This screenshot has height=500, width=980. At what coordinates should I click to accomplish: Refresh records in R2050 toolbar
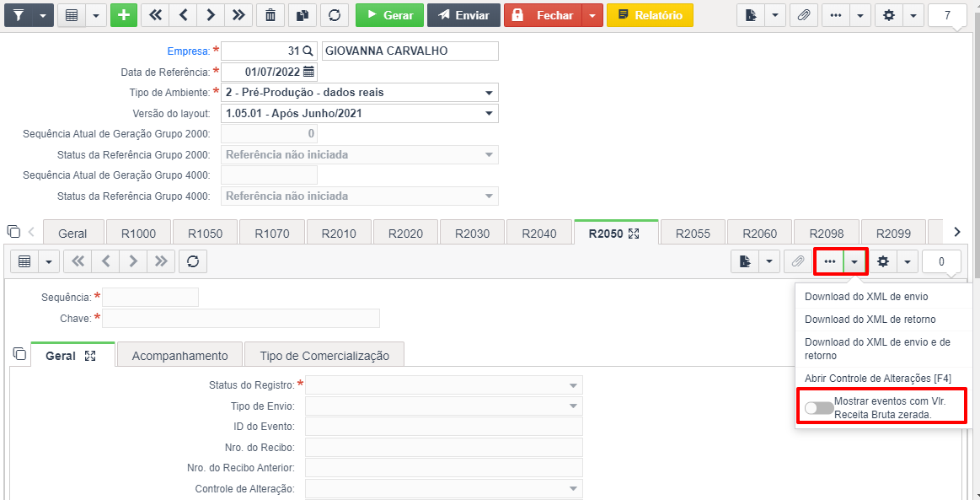pos(192,262)
